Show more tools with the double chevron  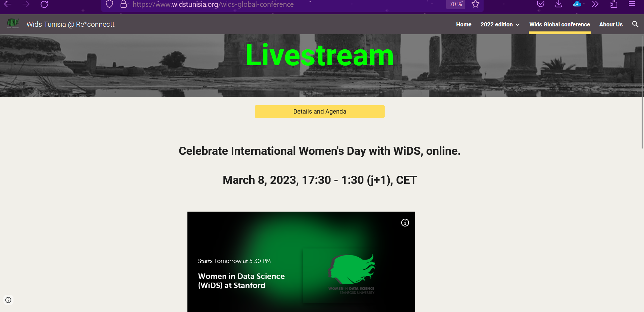click(595, 4)
